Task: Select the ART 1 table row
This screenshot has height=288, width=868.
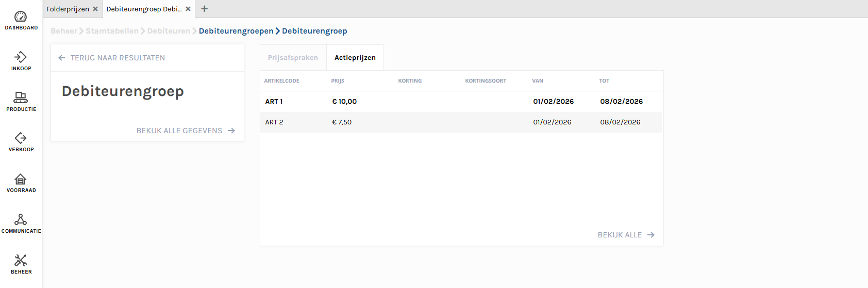Action: [461, 102]
